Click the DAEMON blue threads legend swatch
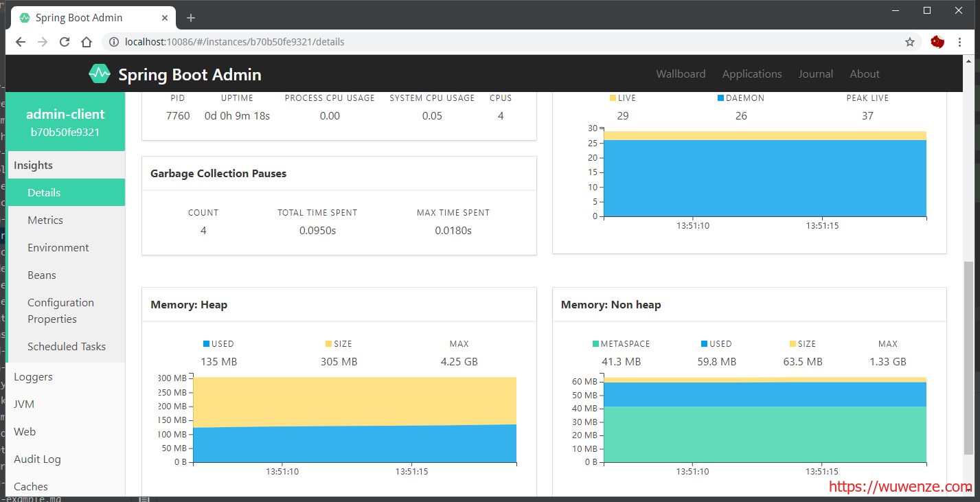Image resolution: width=980 pixels, height=502 pixels. [720, 98]
